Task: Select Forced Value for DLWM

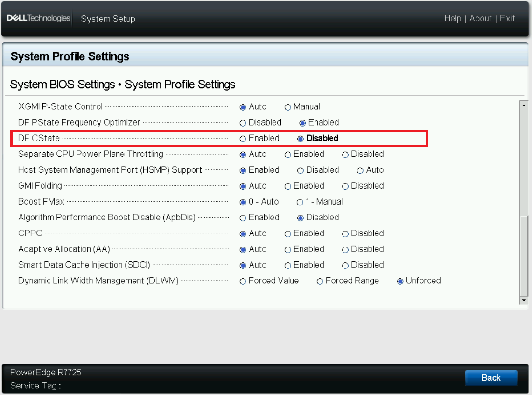Action: coord(243,281)
